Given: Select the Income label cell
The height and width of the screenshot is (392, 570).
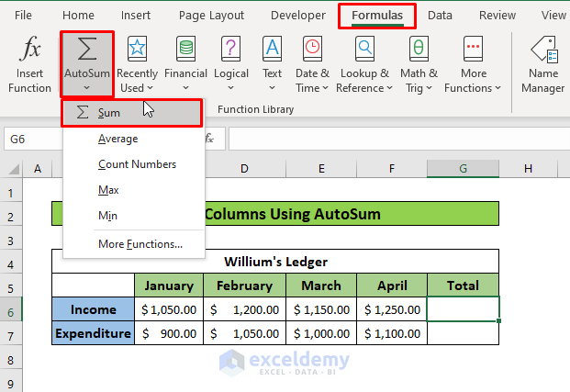Looking at the screenshot, I should tap(93, 309).
